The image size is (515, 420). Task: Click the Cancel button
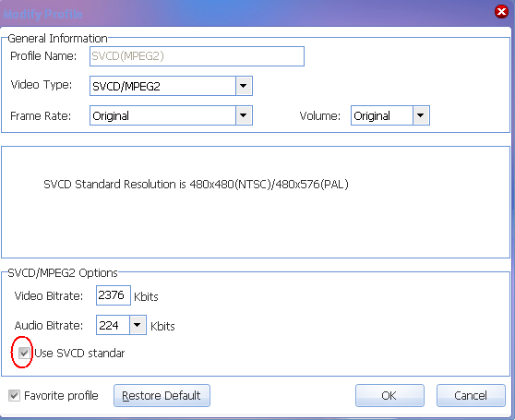pos(471,396)
